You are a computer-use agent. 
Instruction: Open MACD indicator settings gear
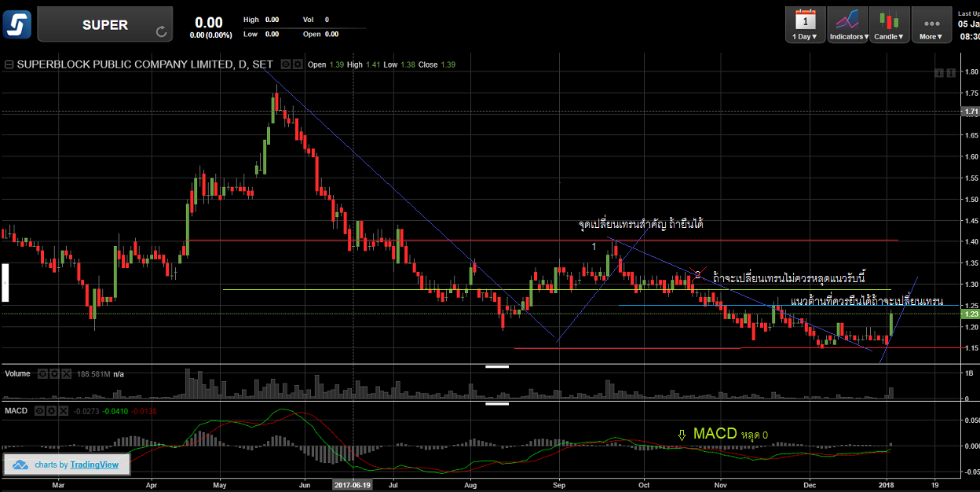tap(50, 410)
